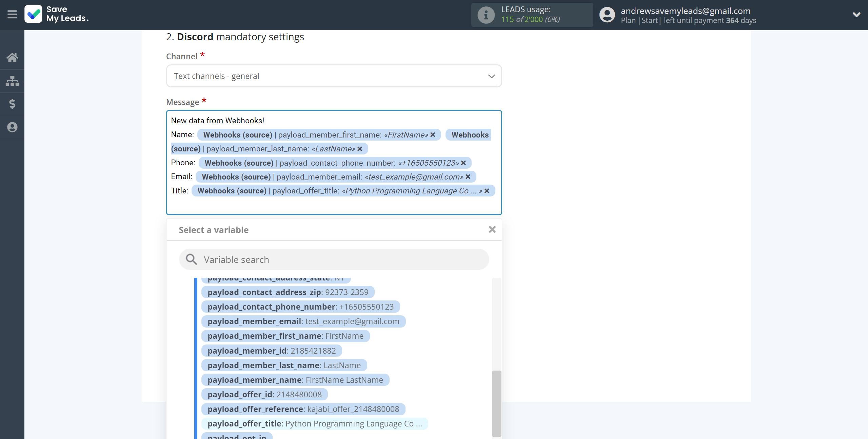Screen dimensions: 868x439
Task: Select payload_offer_reference variable
Action: [303, 409]
